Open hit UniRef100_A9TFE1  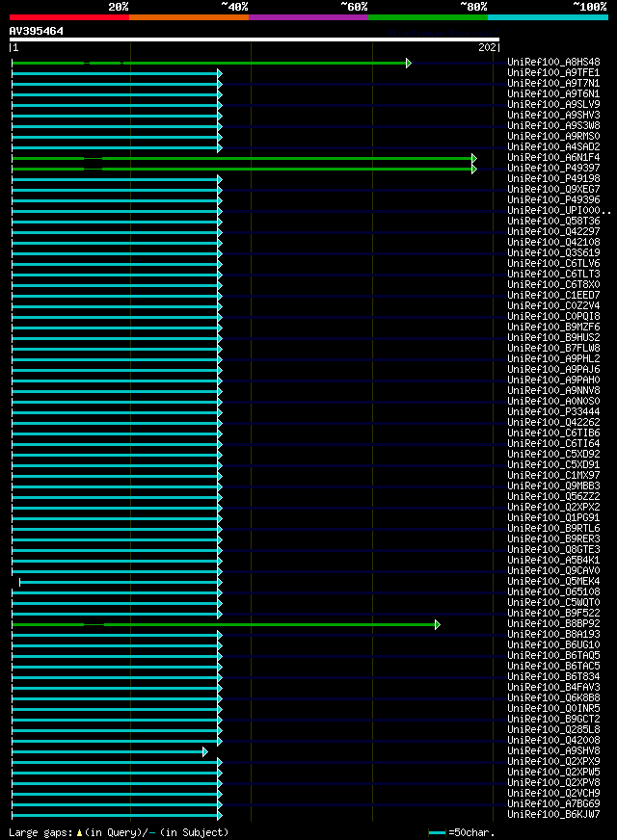tap(553, 73)
